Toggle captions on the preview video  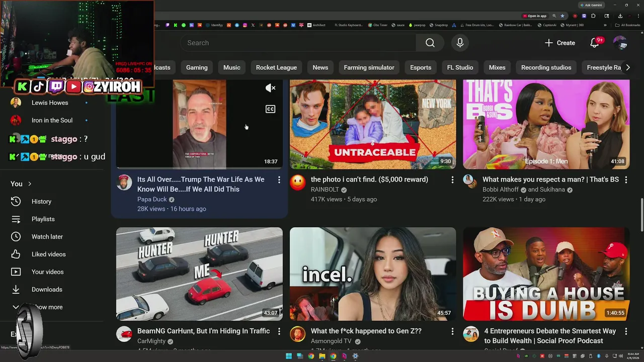coord(270,109)
